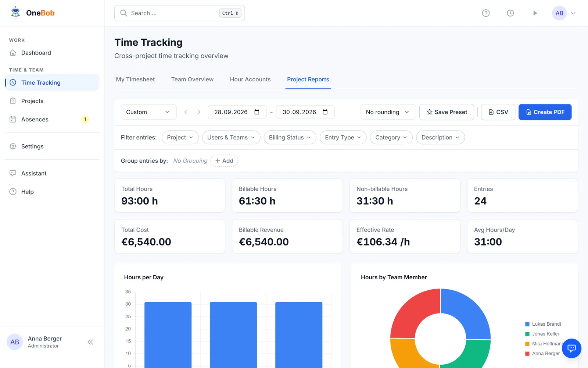The width and height of the screenshot is (588, 368).
Task: Add a grouping with the + Add button
Action: click(224, 161)
